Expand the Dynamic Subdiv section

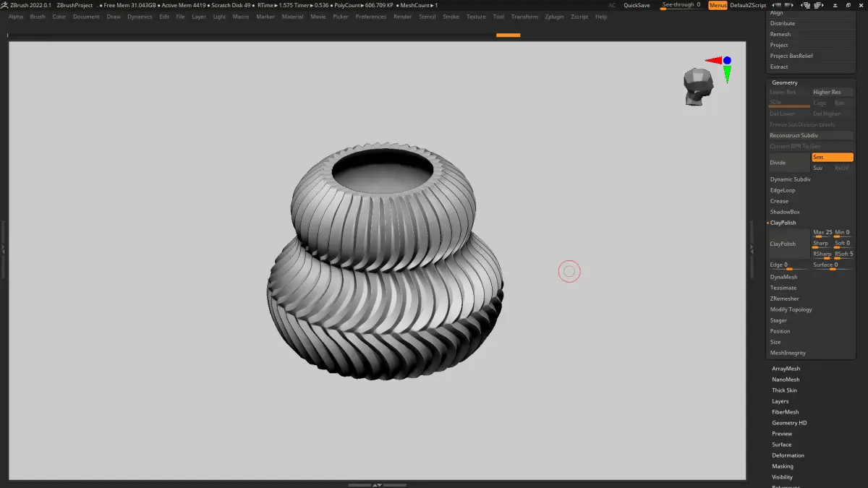[790, 179]
